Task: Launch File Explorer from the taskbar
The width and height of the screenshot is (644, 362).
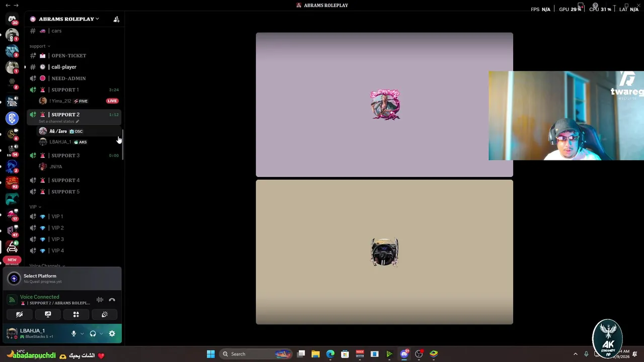Action: pos(315,354)
